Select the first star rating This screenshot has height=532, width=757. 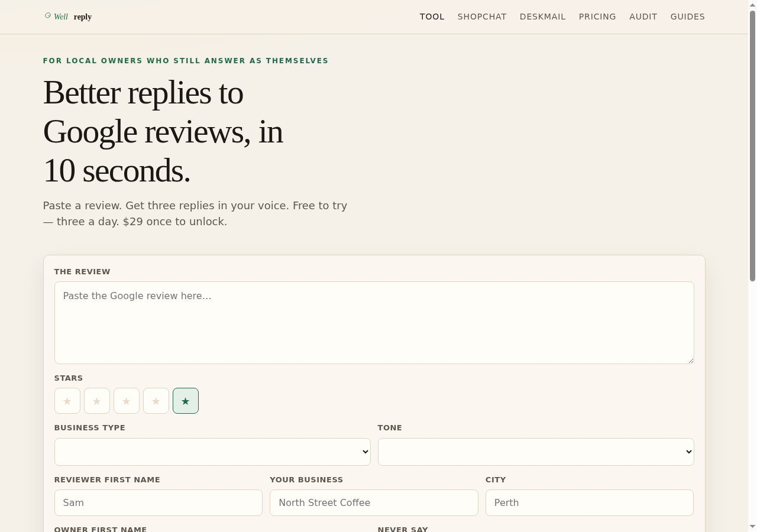67,401
